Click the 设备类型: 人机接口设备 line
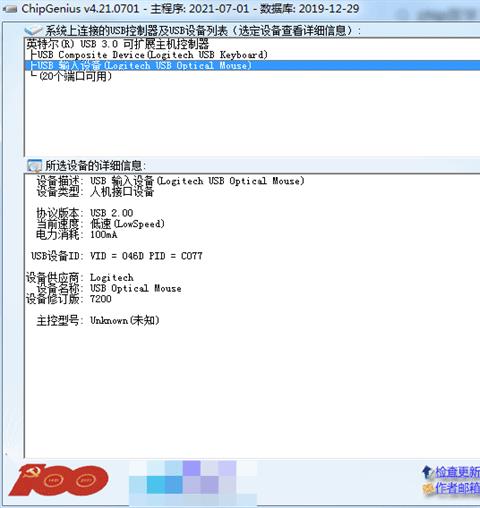Viewport: 480px width, 508px height. [95, 192]
